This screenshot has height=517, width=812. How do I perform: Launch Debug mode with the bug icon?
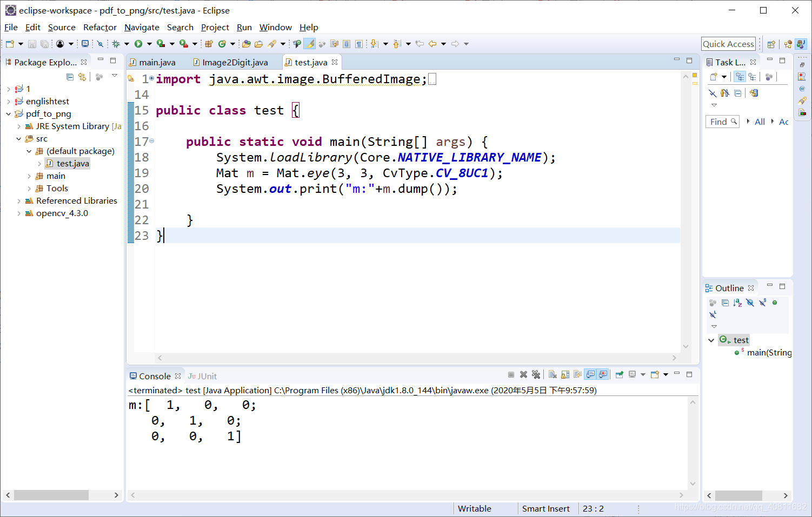click(115, 44)
